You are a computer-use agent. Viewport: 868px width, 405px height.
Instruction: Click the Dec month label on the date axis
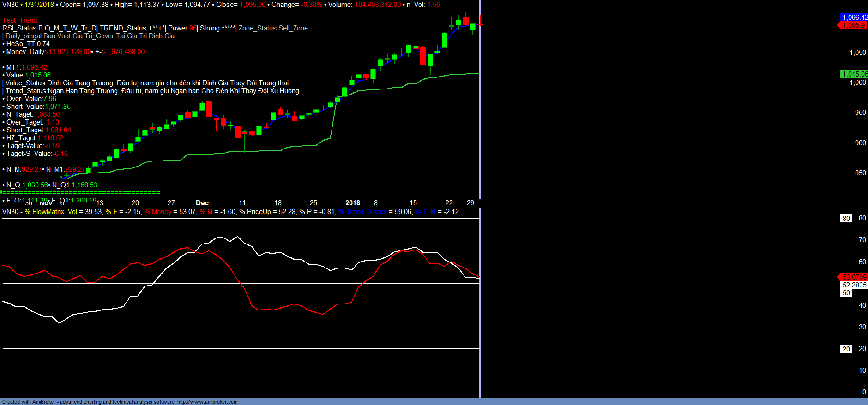(202, 203)
